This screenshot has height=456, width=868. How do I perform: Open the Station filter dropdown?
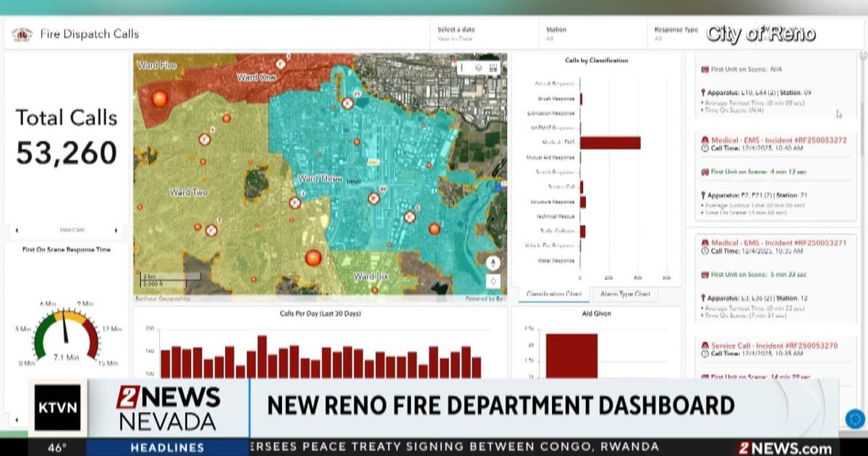click(x=591, y=34)
